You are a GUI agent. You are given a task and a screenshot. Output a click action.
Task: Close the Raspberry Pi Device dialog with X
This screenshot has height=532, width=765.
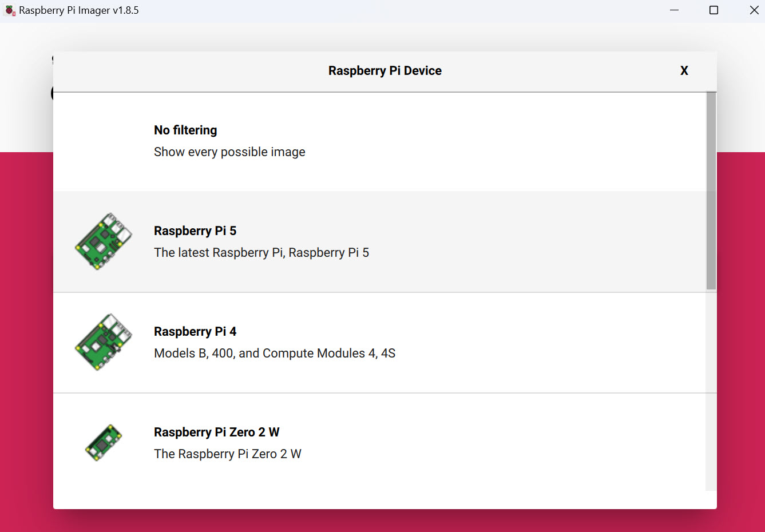click(684, 71)
